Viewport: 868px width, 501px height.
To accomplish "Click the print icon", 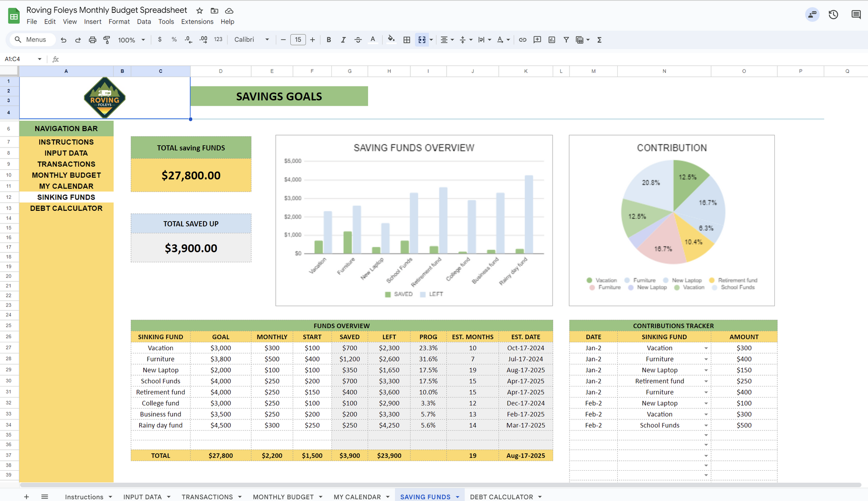I will pyautogui.click(x=92, y=40).
